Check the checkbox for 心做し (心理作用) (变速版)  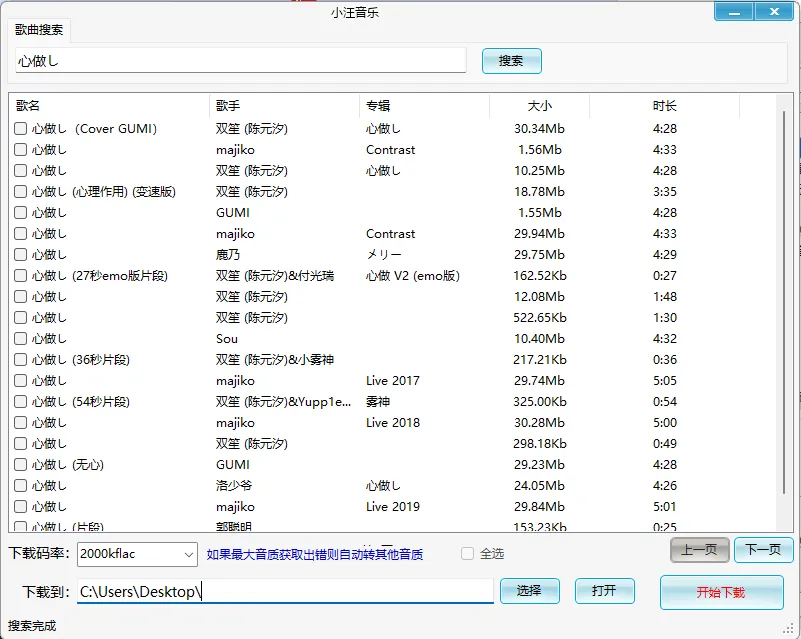click(18, 191)
